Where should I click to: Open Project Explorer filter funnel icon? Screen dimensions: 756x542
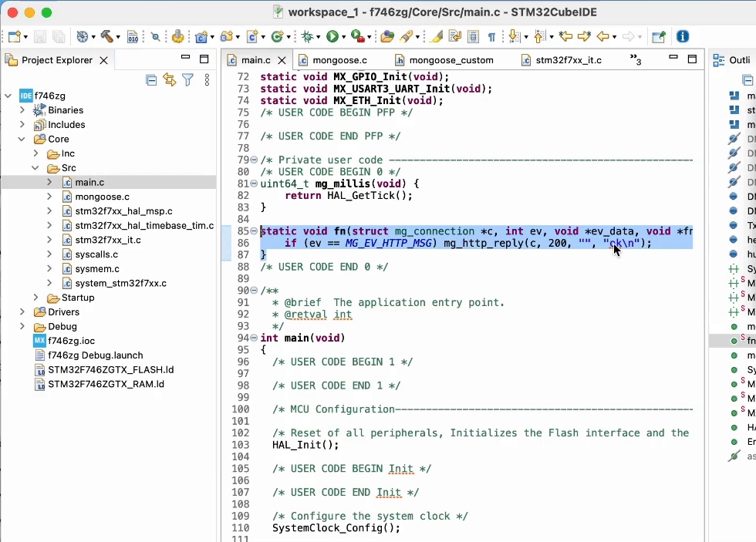(187, 80)
